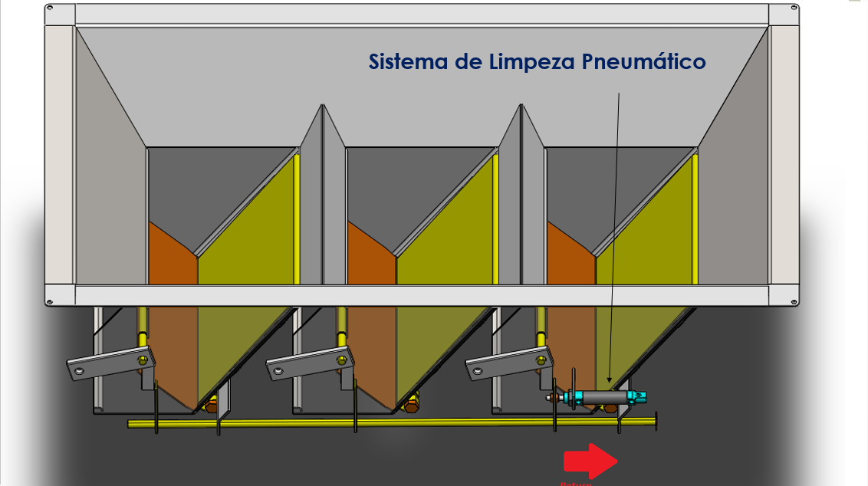Click the frame's bottom horizontal rail
This screenshot has width=868, height=486.
(422, 295)
